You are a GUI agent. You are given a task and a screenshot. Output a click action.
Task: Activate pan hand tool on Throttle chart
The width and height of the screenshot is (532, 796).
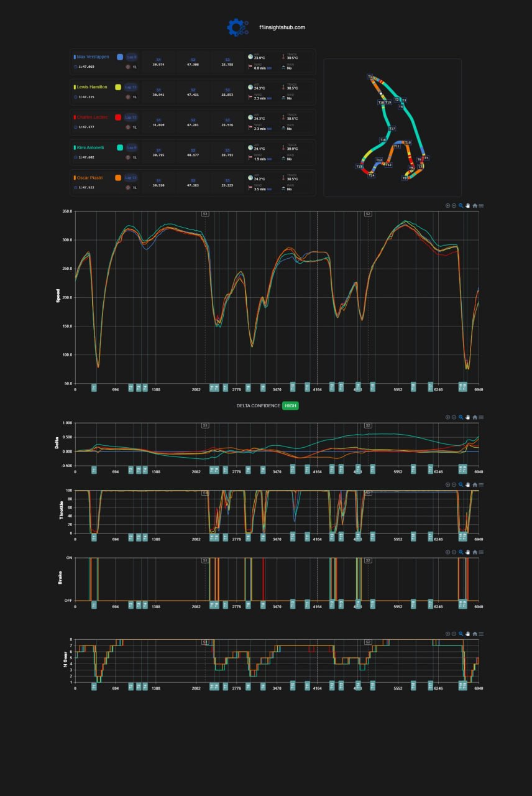pos(467,485)
